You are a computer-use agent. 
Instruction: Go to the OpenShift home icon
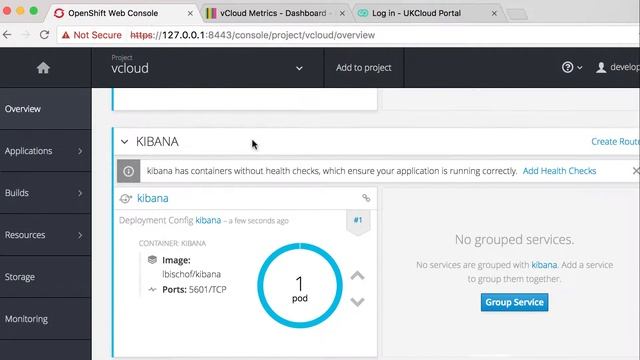(x=43, y=68)
